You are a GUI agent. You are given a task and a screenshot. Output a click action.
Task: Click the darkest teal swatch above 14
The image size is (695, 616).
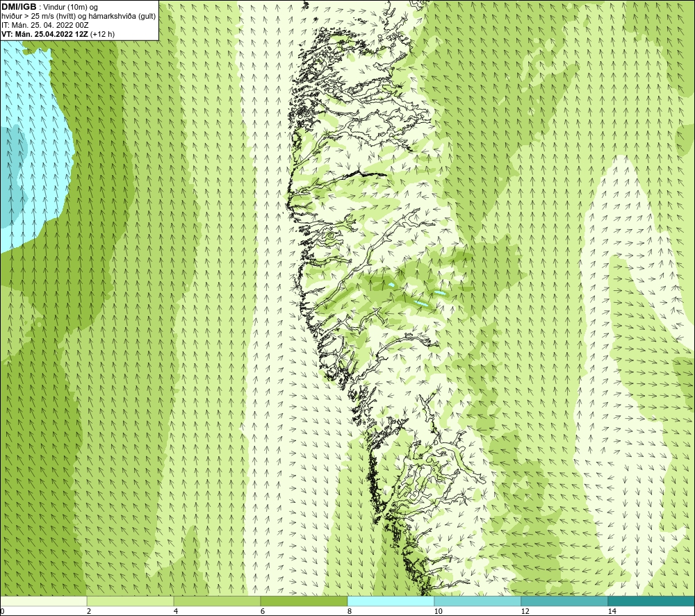tap(652, 601)
